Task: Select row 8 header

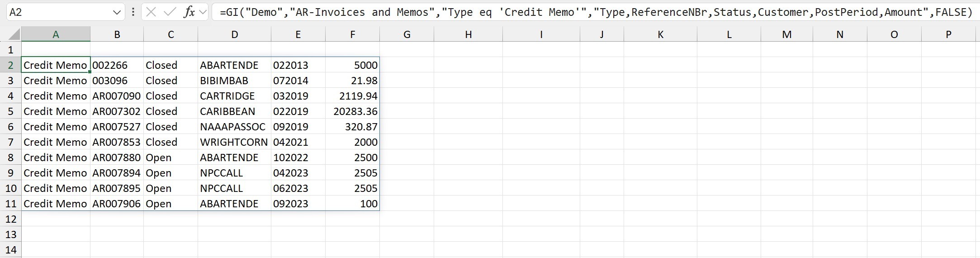Action: [x=10, y=158]
